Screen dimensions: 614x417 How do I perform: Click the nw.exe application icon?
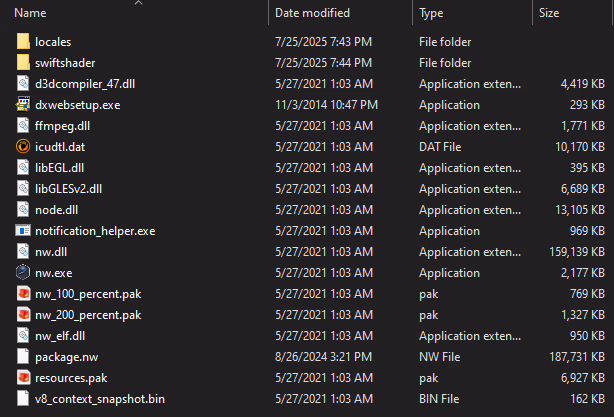24,272
